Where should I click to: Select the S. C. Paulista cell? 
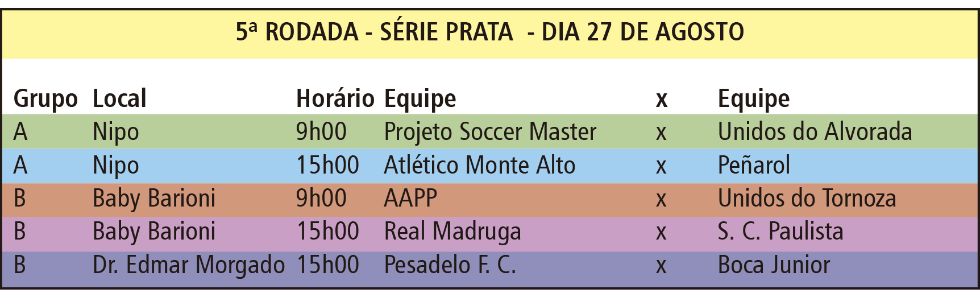point(780,232)
